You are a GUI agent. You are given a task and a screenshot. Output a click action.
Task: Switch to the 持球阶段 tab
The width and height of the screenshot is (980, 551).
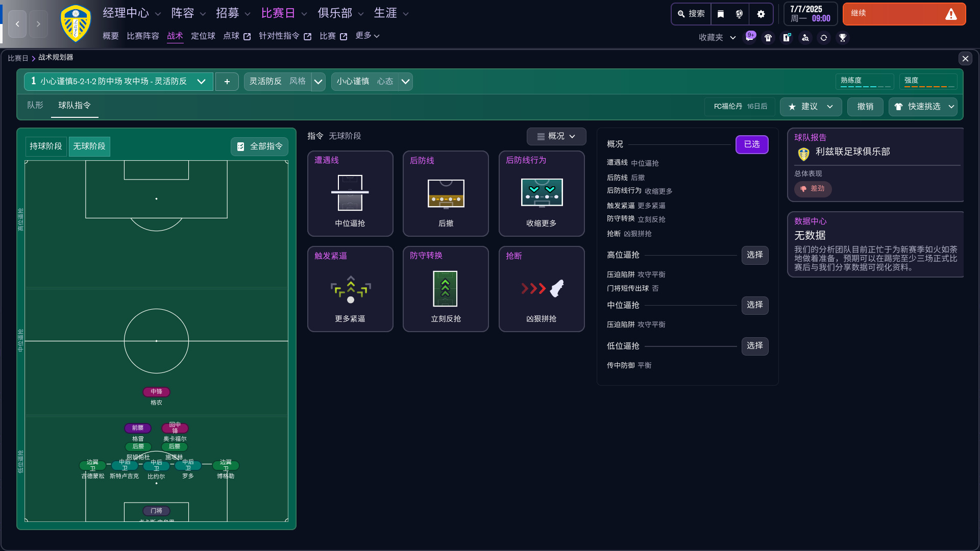(46, 146)
